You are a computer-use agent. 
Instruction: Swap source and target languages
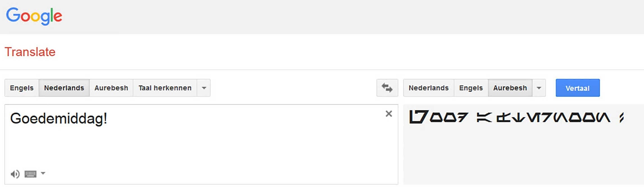pos(387,88)
